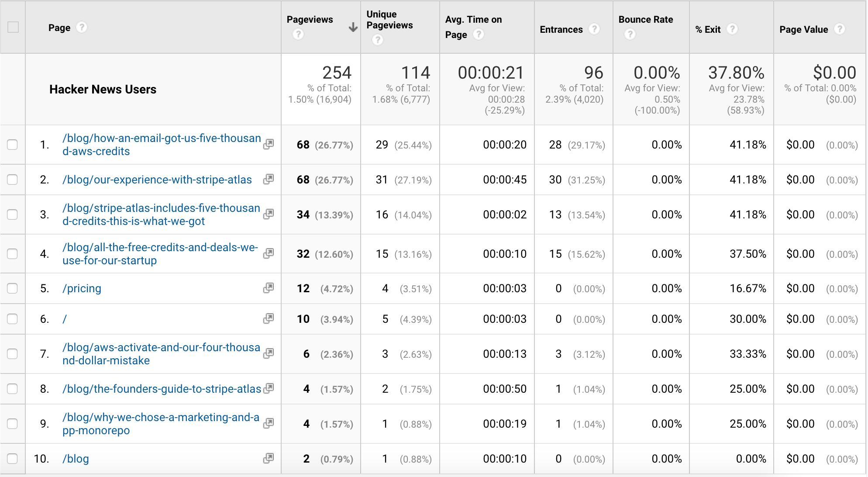
Task: Sort by Bounce Rate column header
Action: [645, 20]
